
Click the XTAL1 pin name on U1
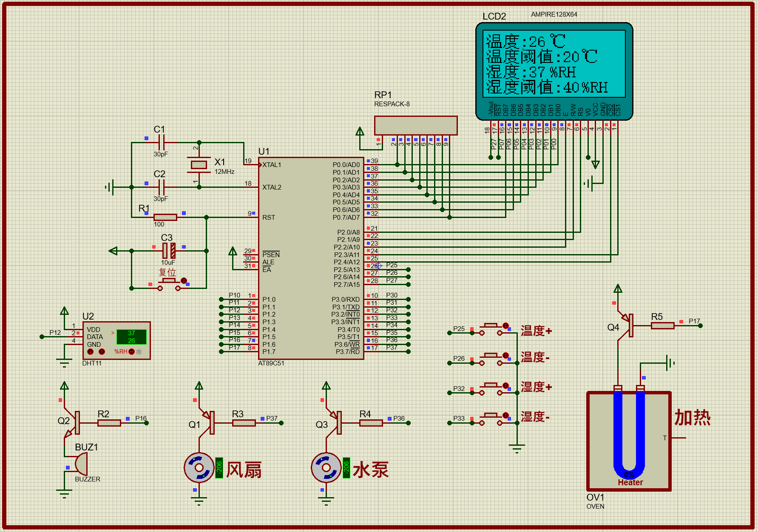(x=272, y=165)
